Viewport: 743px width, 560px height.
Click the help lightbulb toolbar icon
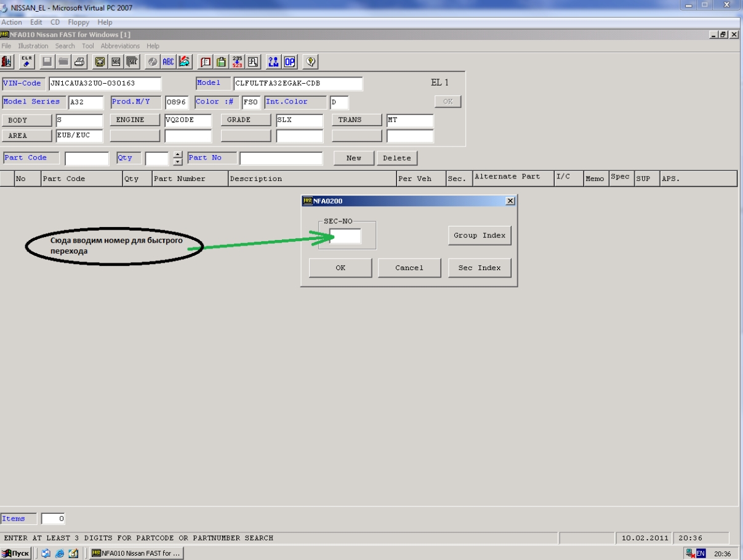click(311, 62)
